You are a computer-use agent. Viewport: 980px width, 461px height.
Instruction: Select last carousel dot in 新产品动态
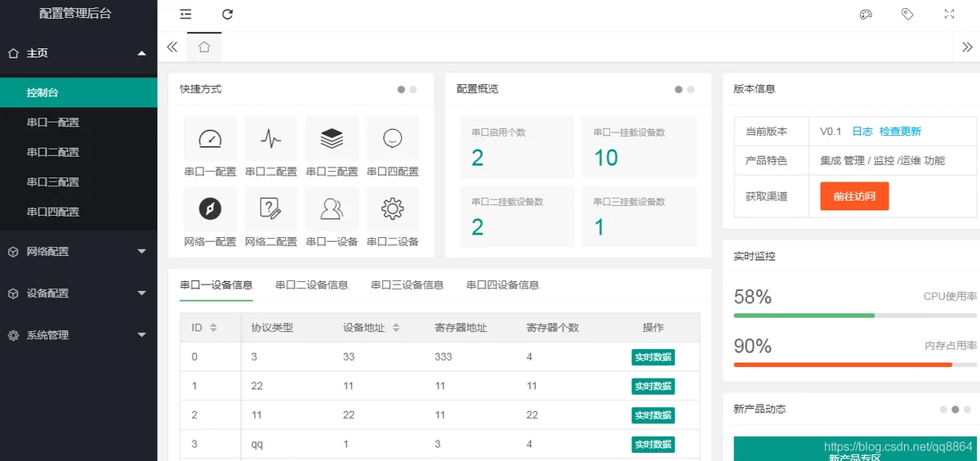click(x=967, y=410)
